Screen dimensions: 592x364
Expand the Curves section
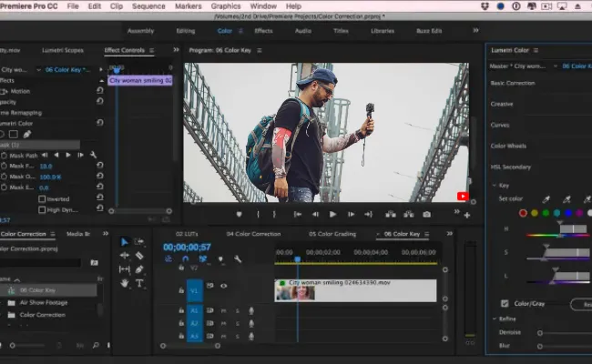(x=500, y=125)
